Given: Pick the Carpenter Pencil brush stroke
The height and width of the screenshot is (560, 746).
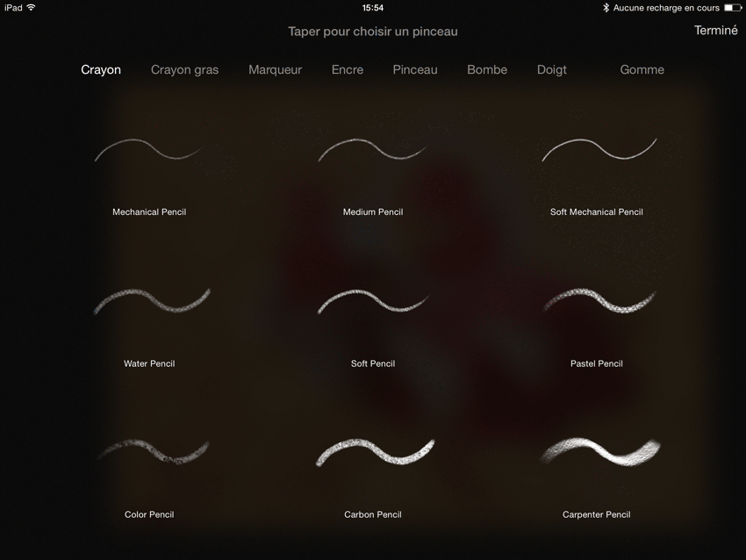Looking at the screenshot, I should 600,451.
